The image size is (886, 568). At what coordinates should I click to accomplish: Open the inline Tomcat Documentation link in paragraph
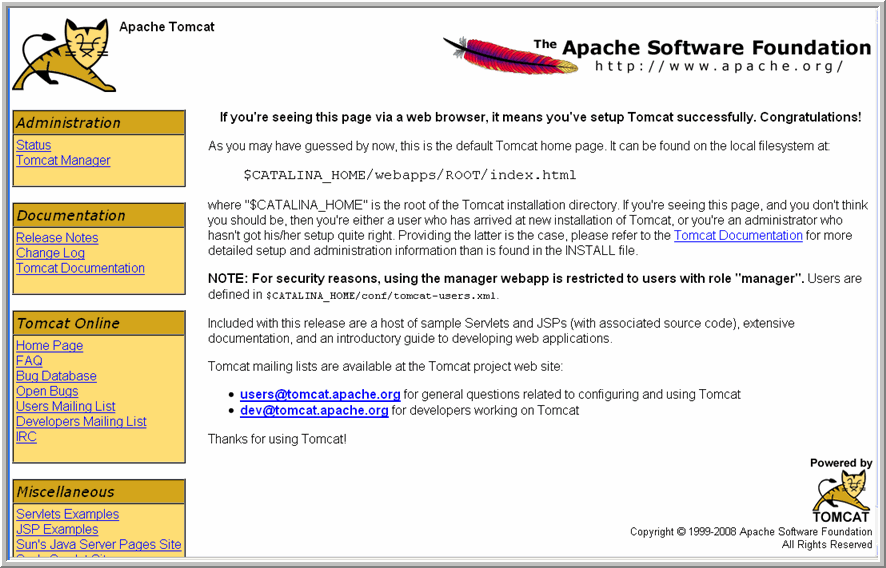click(738, 236)
